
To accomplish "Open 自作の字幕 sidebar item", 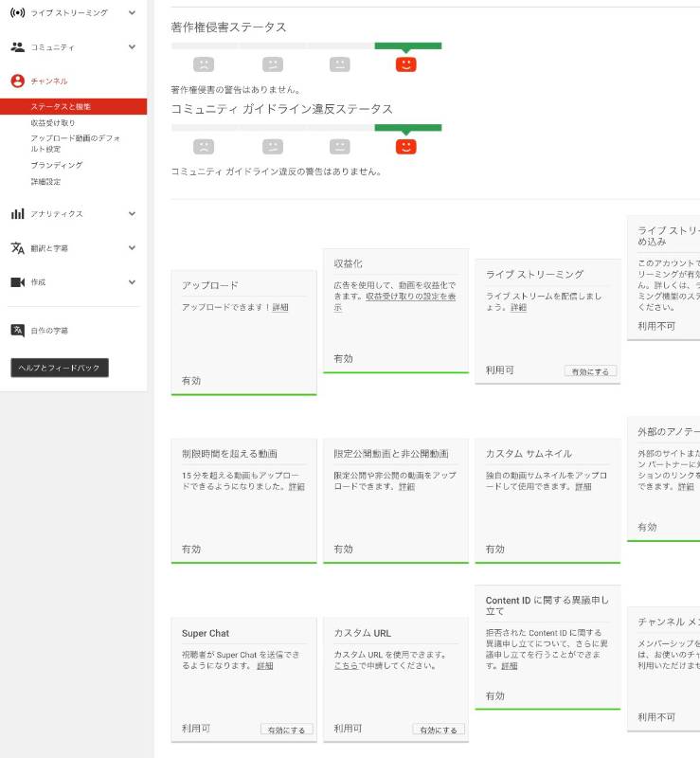I will pyautogui.click(x=49, y=330).
